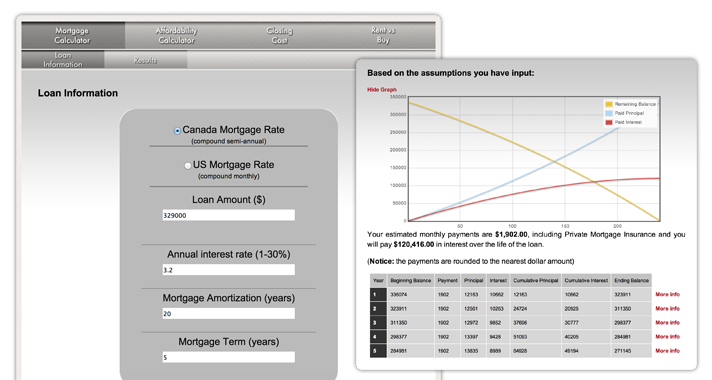The height and width of the screenshot is (380, 712).
Task: Select the US Mortgage Rate radio button
Action: (x=188, y=166)
